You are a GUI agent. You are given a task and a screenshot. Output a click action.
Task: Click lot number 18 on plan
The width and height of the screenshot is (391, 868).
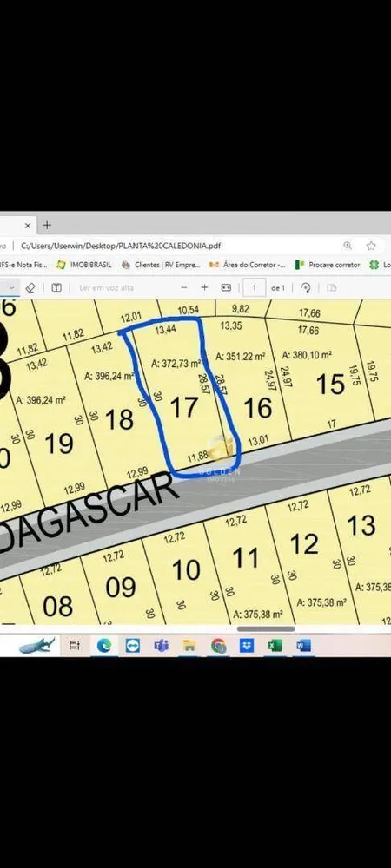pyautogui.click(x=119, y=419)
